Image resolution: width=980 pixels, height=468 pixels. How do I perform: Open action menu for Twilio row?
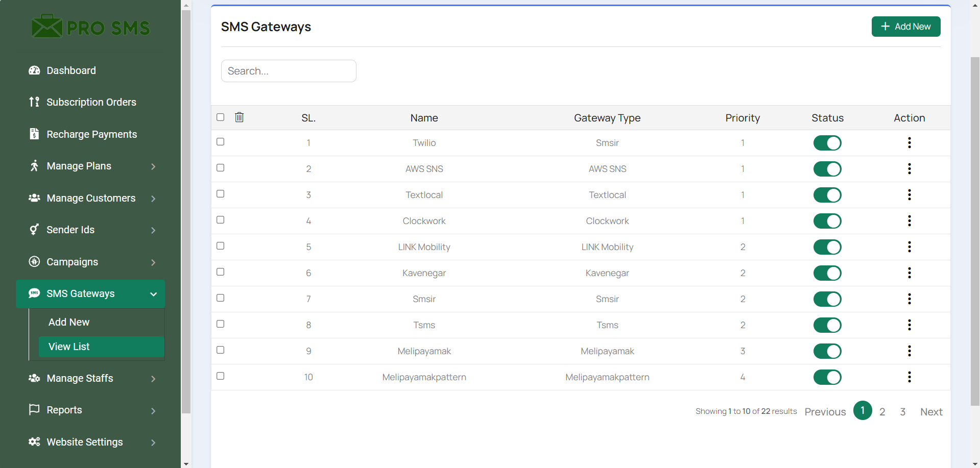(x=909, y=143)
